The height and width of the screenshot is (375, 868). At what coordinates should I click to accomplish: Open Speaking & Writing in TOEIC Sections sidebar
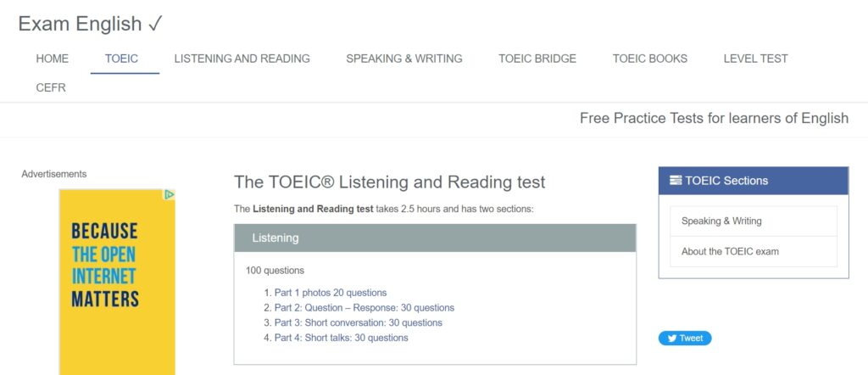(x=721, y=221)
